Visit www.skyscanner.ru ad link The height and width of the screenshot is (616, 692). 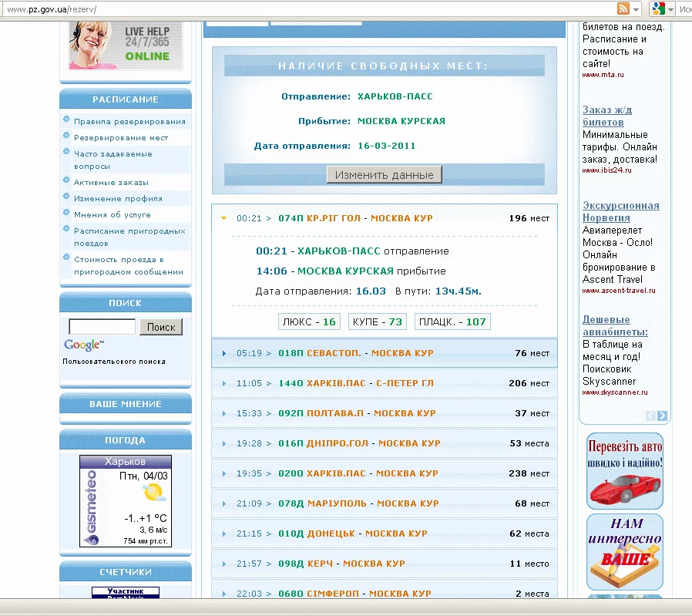pyautogui.click(x=615, y=392)
